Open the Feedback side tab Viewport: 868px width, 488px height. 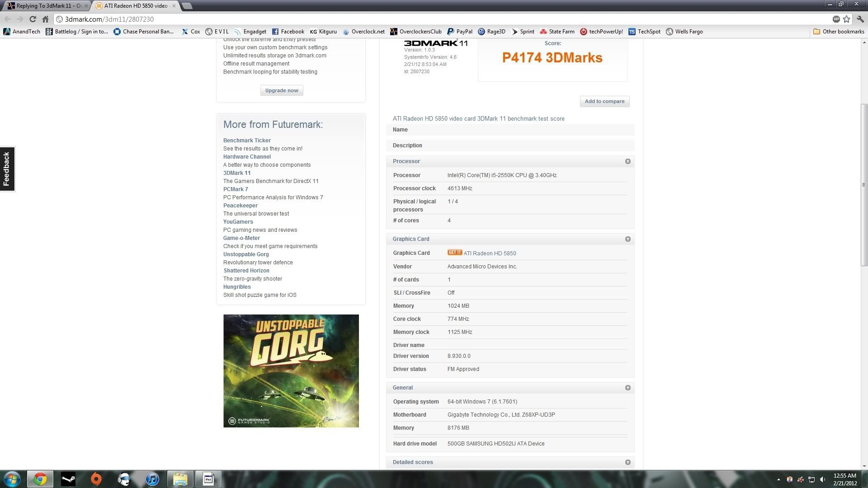7,169
